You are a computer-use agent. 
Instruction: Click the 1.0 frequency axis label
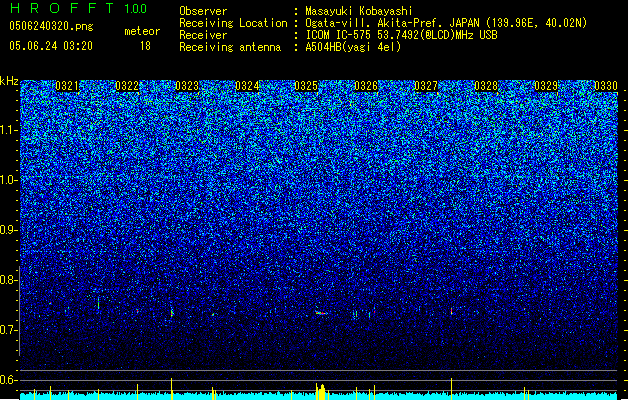click(x=8, y=180)
